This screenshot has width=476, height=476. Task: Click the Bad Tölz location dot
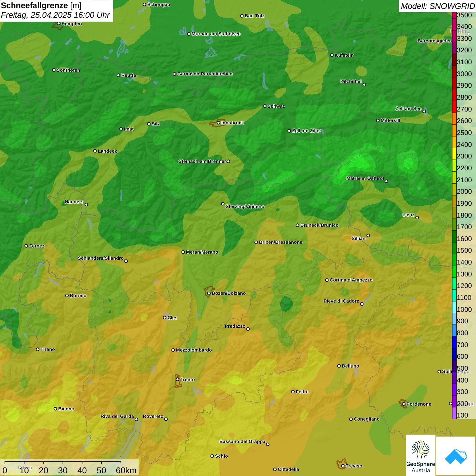coord(242,16)
